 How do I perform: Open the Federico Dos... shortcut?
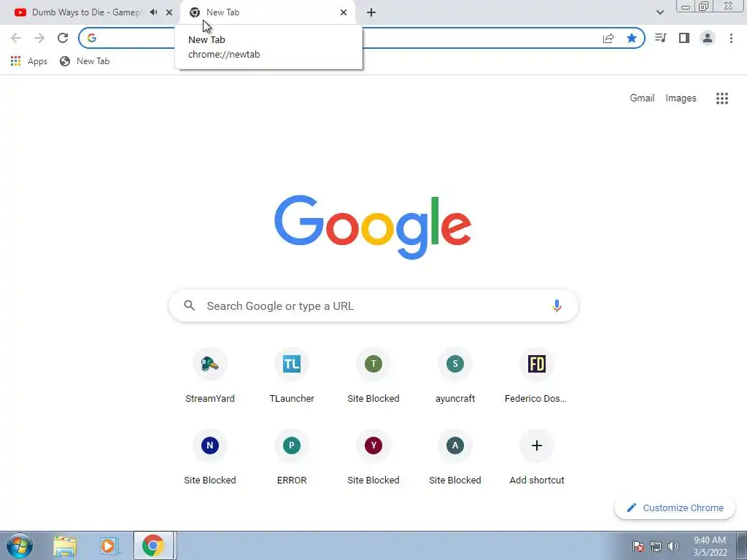[536, 376]
